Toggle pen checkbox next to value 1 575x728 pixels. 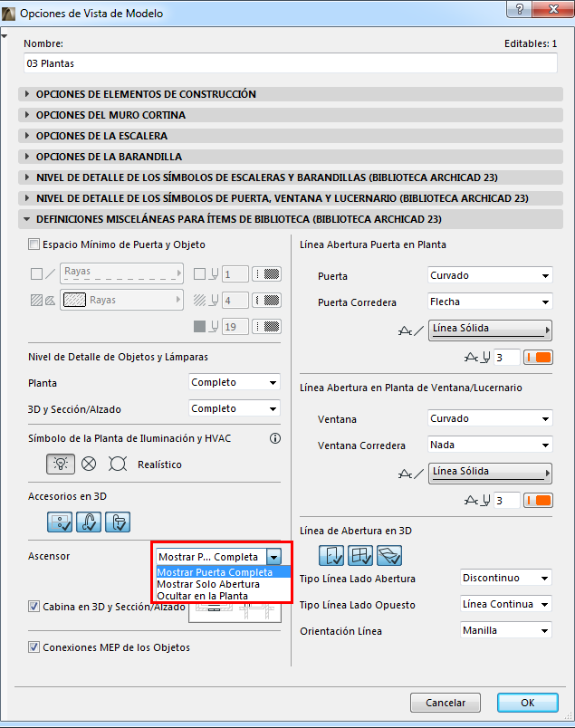[x=200, y=274]
